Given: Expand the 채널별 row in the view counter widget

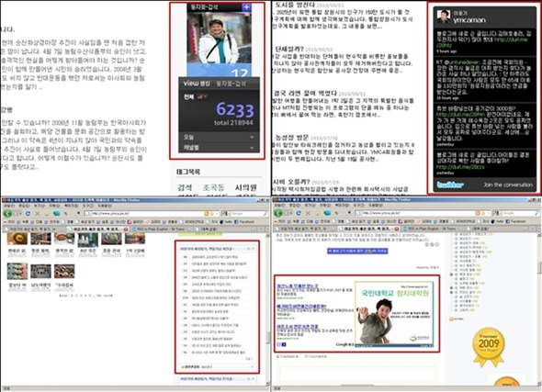Looking at the screenshot, I should [220, 148].
